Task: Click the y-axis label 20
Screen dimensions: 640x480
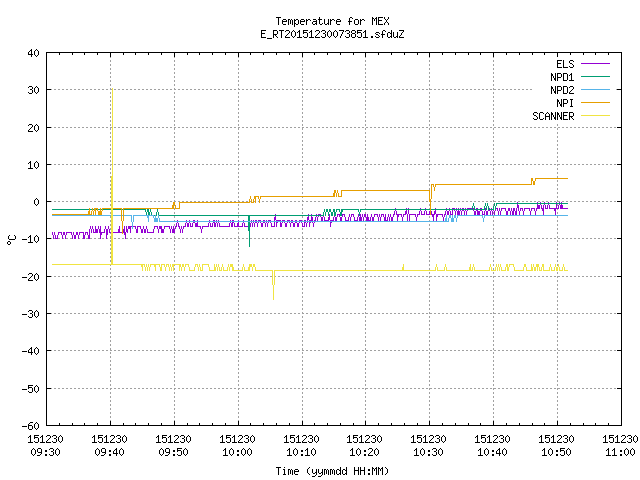Action: pos(33,128)
